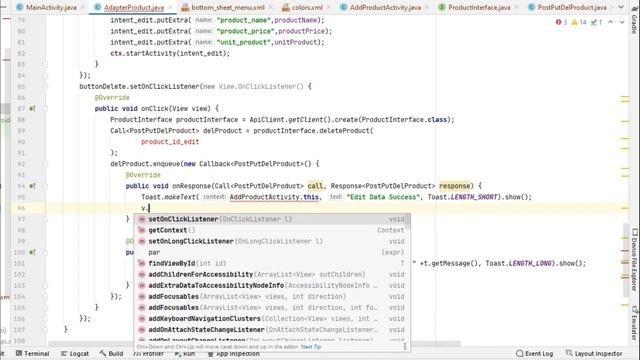The width and height of the screenshot is (640, 360).
Task: Switch to the ProductInterface.java tab
Action: (479, 7)
